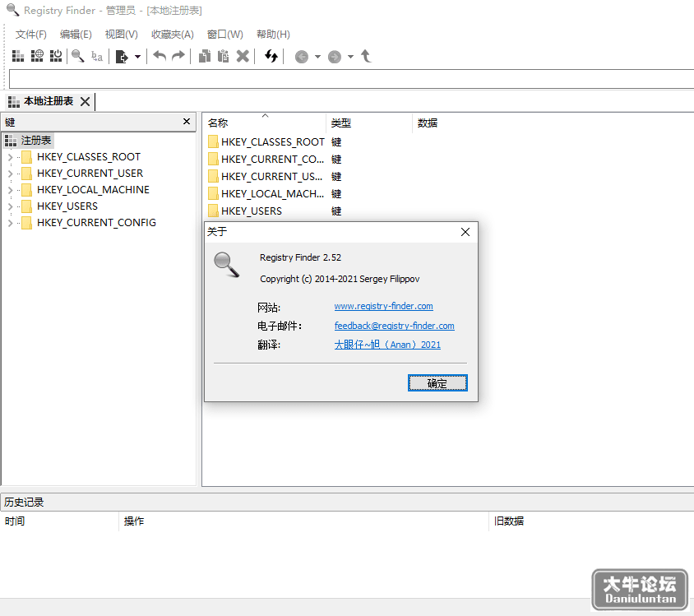The width and height of the screenshot is (694, 616).
Task: Click the 确定 button in About dialog
Action: click(x=437, y=383)
